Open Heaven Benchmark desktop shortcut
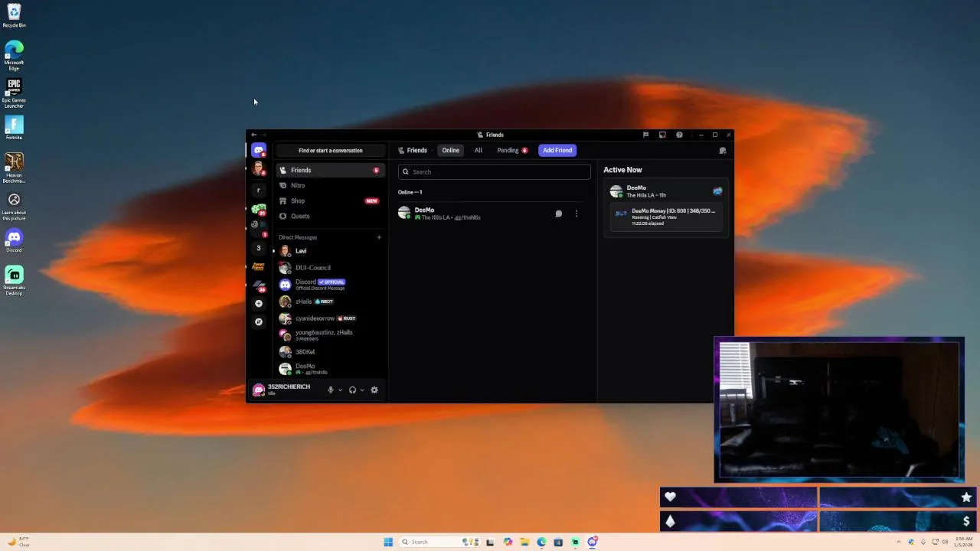The image size is (980, 551). pyautogui.click(x=14, y=168)
